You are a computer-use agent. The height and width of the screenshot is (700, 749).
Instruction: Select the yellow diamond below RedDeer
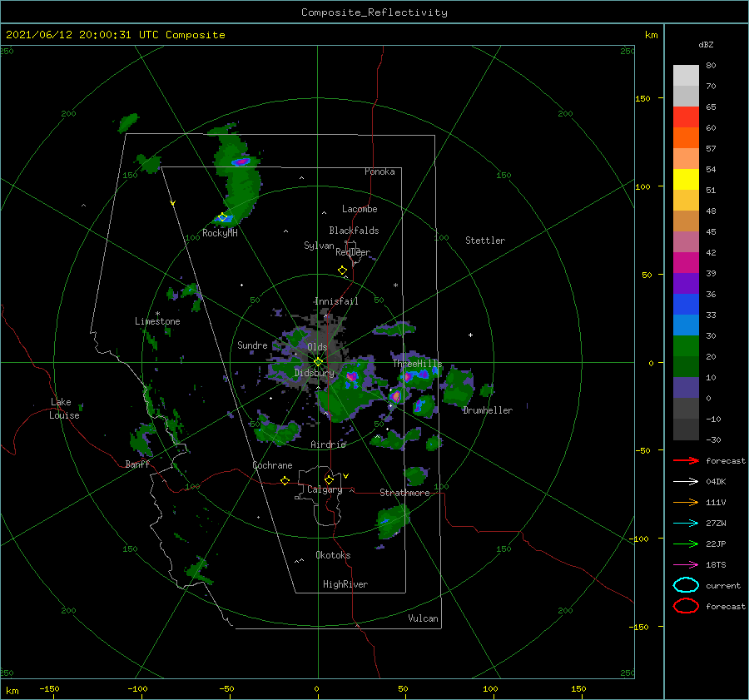(342, 271)
